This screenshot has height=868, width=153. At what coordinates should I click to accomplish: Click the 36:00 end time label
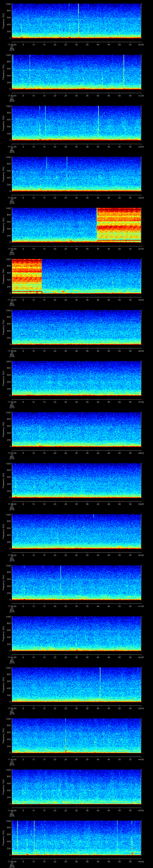(141, 351)
